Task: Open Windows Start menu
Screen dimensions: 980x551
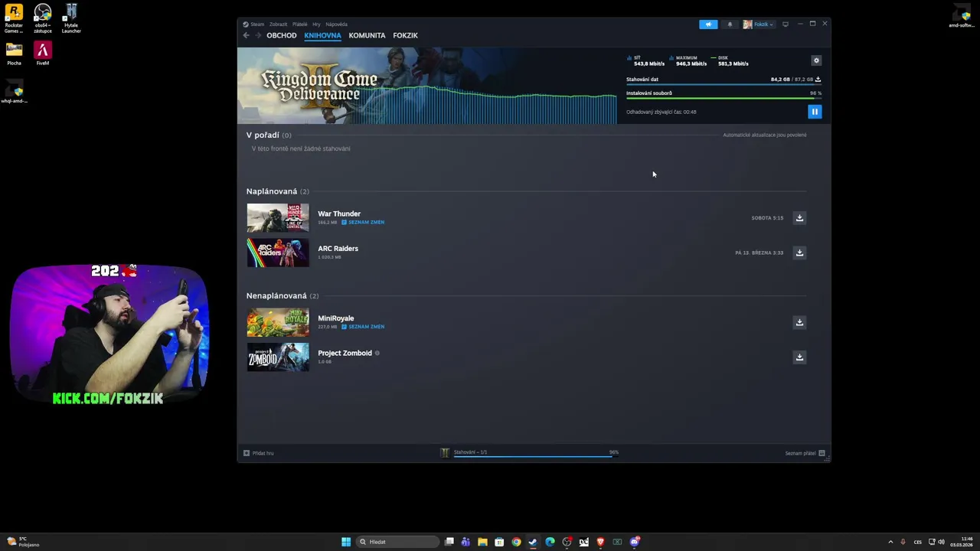Action: (346, 542)
